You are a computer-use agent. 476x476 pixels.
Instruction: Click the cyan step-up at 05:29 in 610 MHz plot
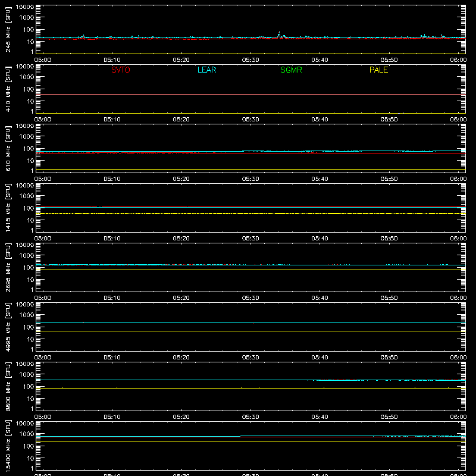tap(243, 151)
